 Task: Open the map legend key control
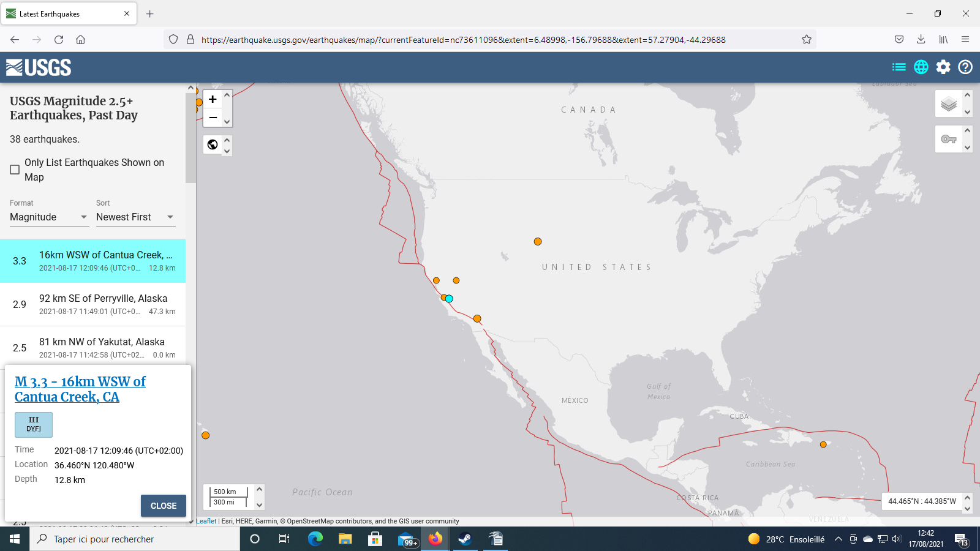pos(949,139)
